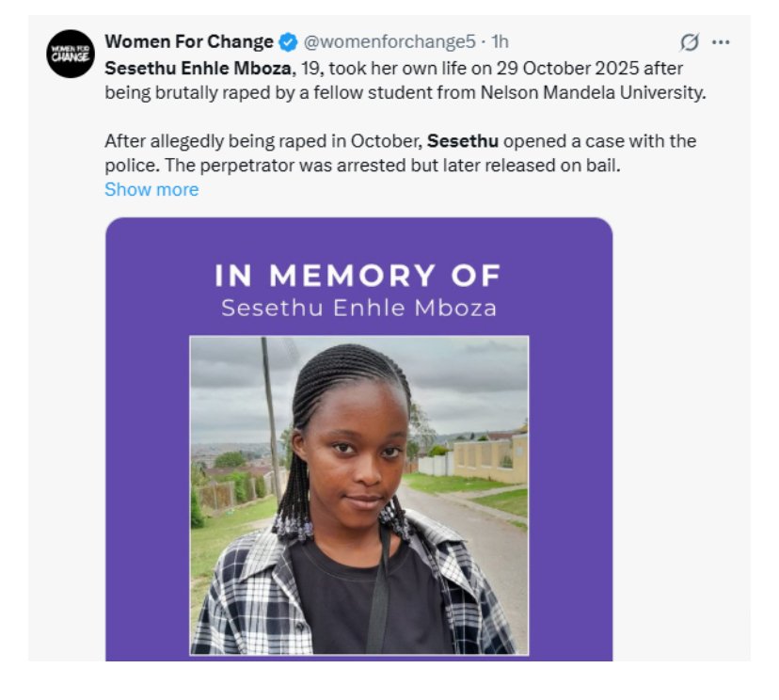Click the IN MEMORY OF heading

tap(358, 276)
